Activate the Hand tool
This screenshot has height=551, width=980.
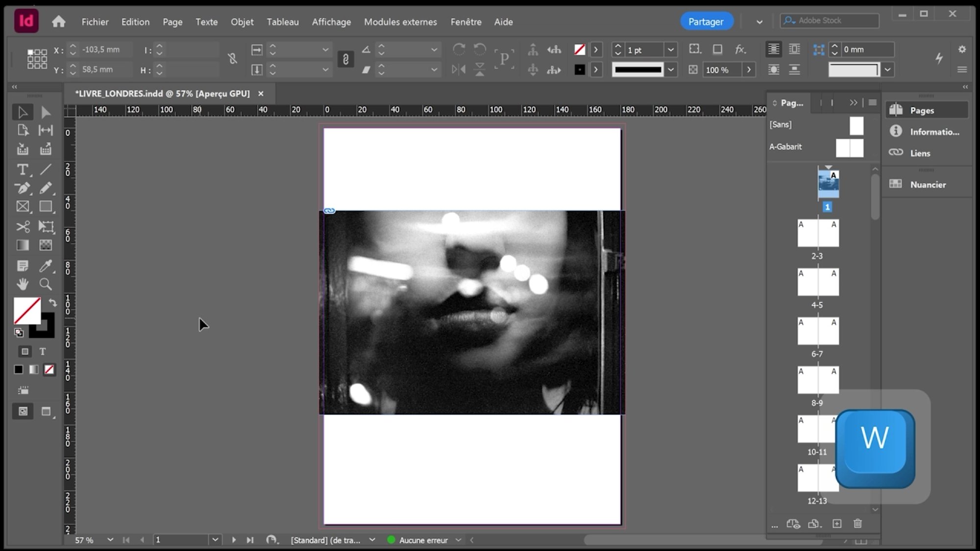pos(23,284)
